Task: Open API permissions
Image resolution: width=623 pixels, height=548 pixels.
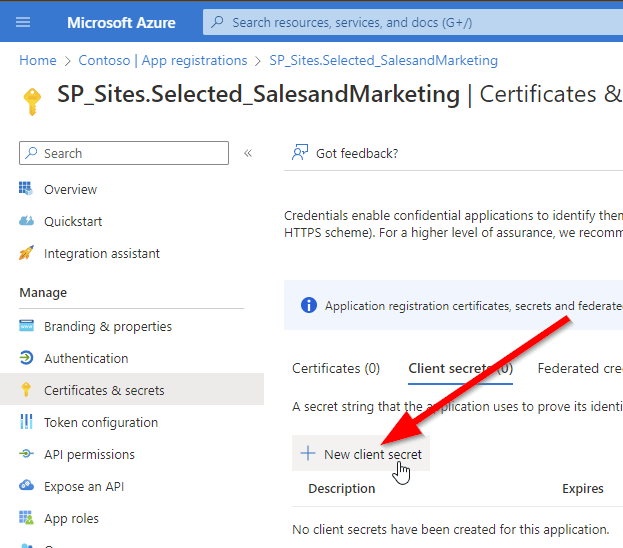Action: (89, 455)
